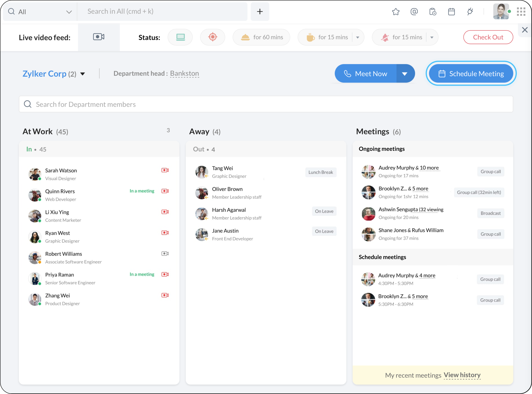This screenshot has width=532, height=394.
Task: Open the calendar icon in top bar
Action: (x=451, y=12)
